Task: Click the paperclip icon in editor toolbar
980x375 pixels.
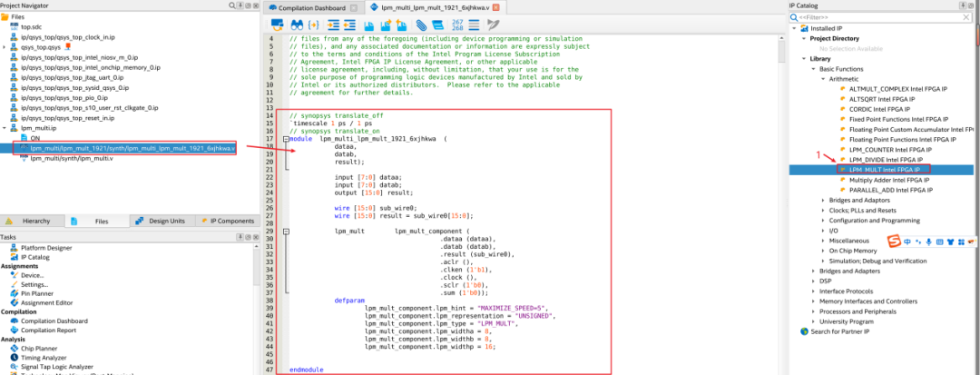Action: [421, 24]
